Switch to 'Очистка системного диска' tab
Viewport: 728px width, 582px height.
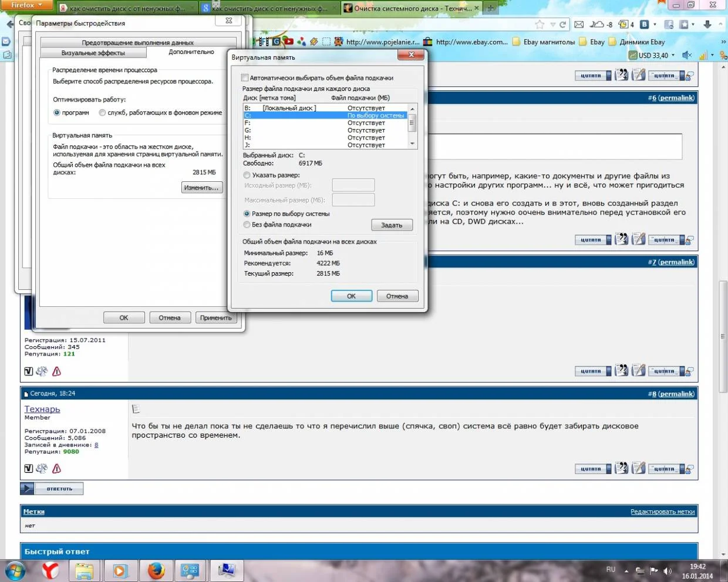tap(412, 8)
